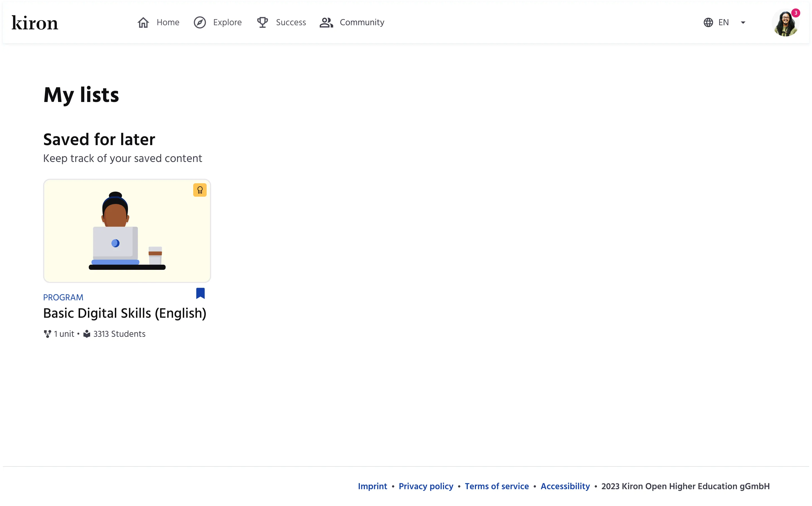Viewport: 812px width, 506px height.
Task: Click the globe language icon
Action: pyautogui.click(x=708, y=22)
